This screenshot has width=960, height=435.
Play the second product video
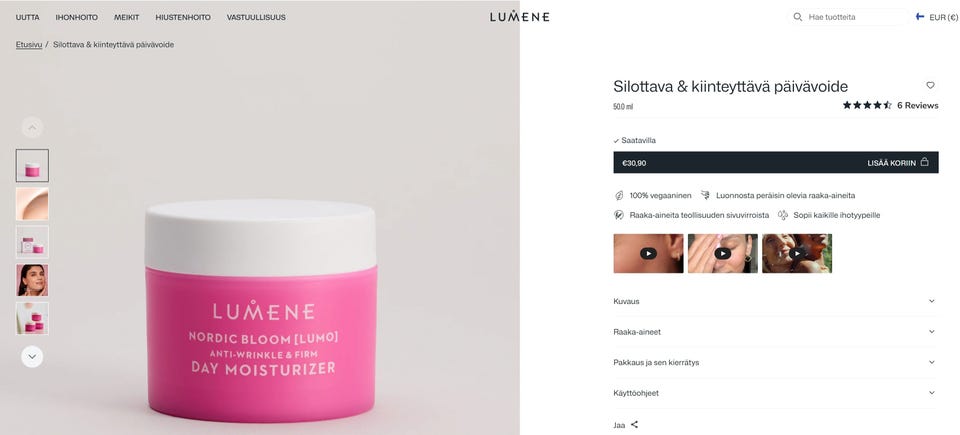(x=722, y=253)
